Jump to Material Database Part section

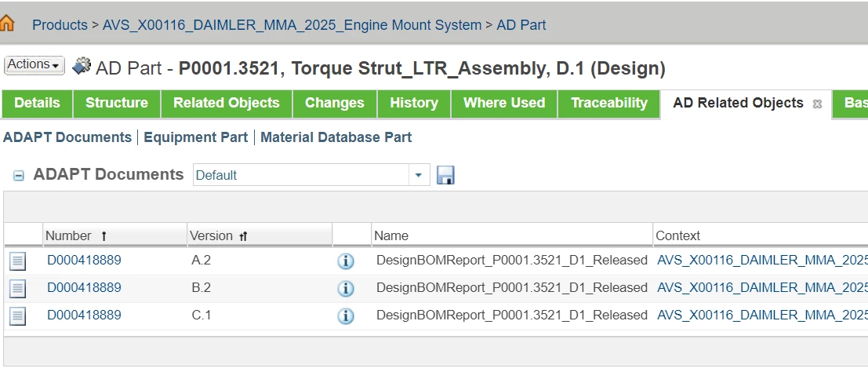(x=336, y=137)
